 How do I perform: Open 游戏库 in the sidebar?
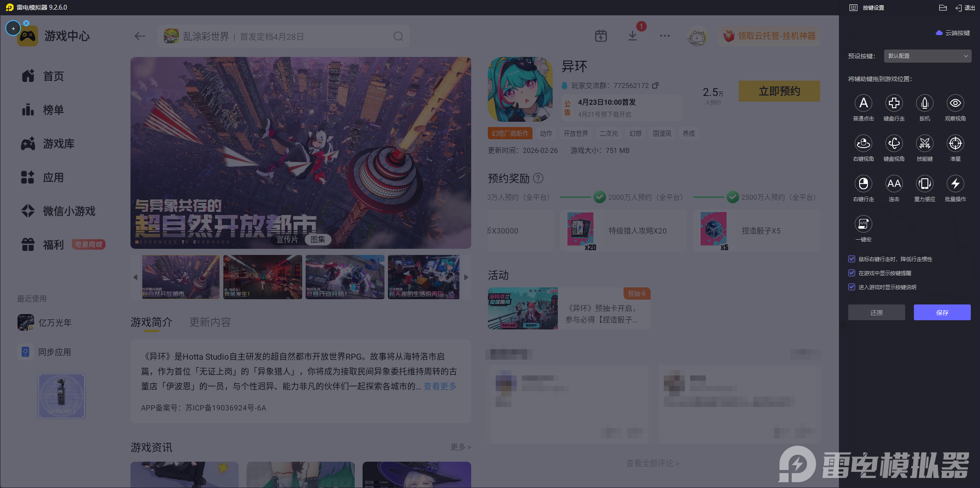pyautogui.click(x=58, y=144)
